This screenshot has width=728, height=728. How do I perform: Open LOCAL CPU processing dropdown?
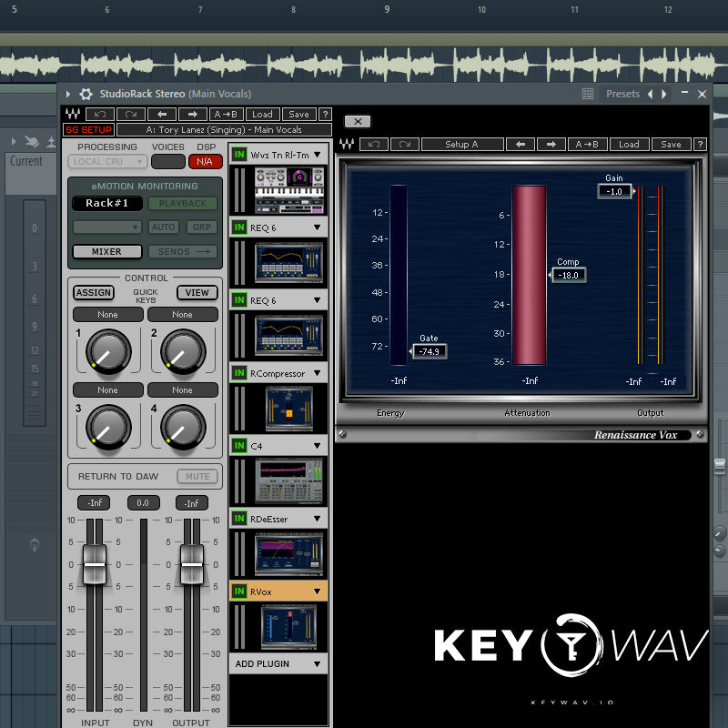[107, 162]
